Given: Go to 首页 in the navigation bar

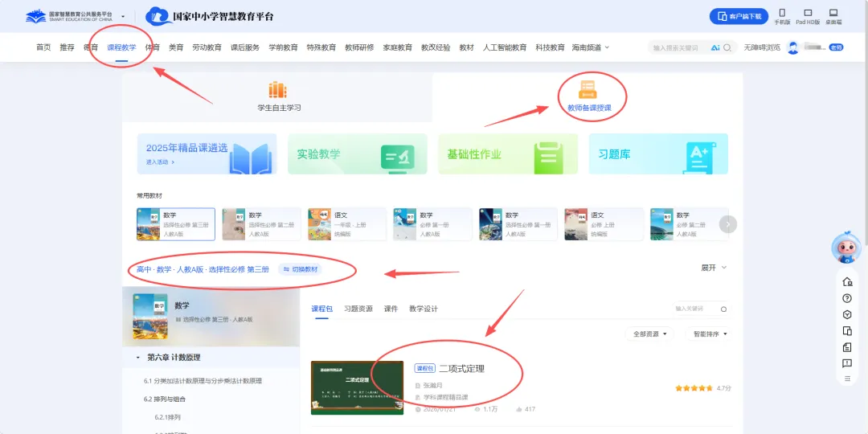Looking at the screenshot, I should [43, 47].
